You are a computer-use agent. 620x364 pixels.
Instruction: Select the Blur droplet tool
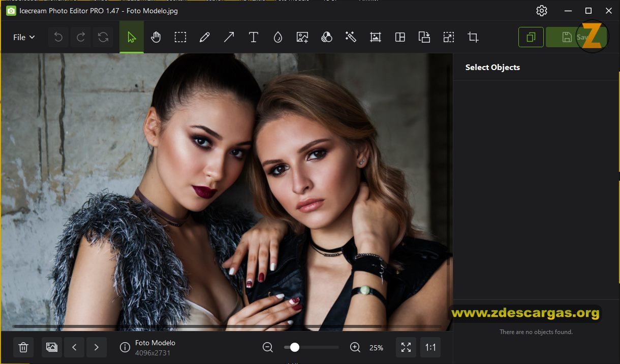point(278,37)
